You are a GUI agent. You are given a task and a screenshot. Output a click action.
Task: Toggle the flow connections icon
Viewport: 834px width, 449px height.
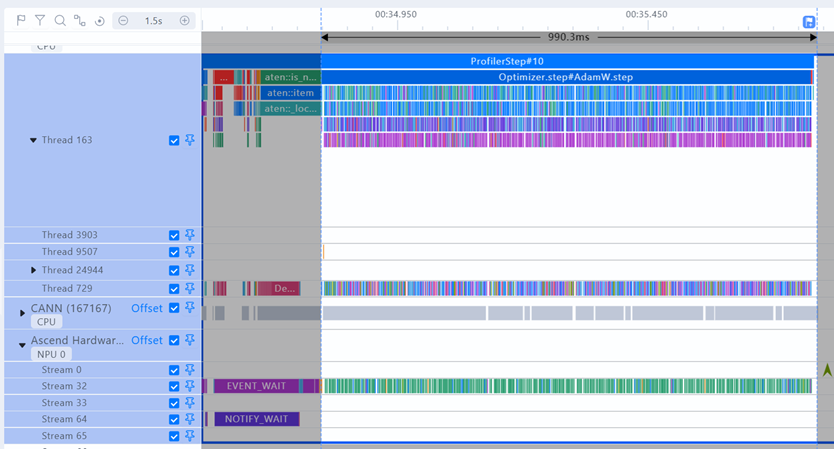[x=80, y=21]
